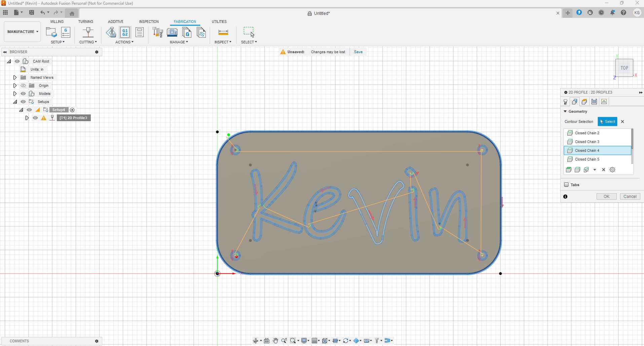Collapse the Geometry section

[565, 111]
